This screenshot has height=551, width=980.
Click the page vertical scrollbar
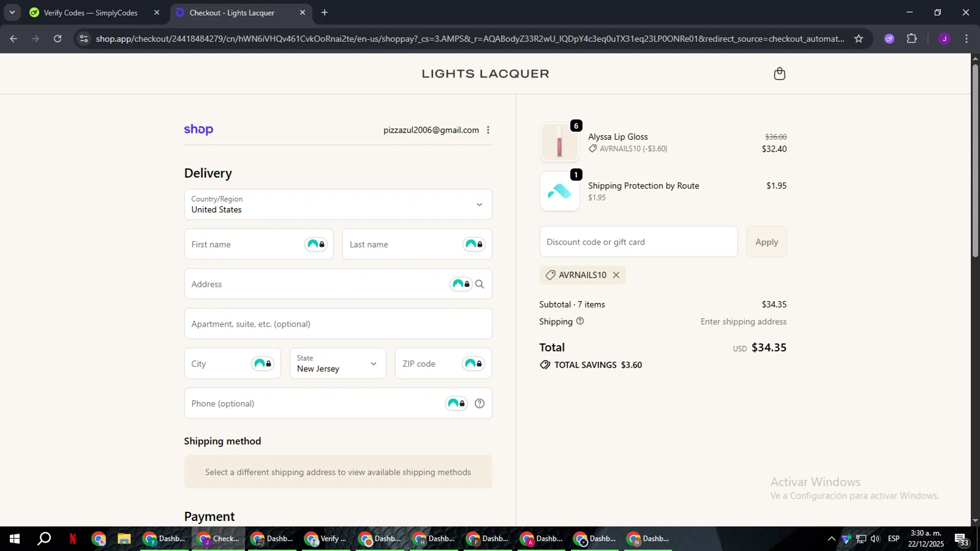[x=975, y=160]
